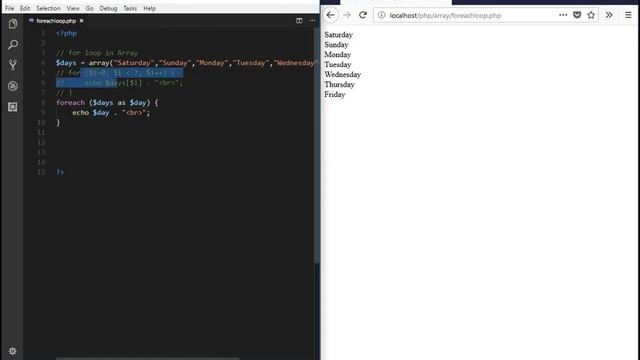Go back in the browser
The height and width of the screenshot is (360, 640).
(331, 15)
